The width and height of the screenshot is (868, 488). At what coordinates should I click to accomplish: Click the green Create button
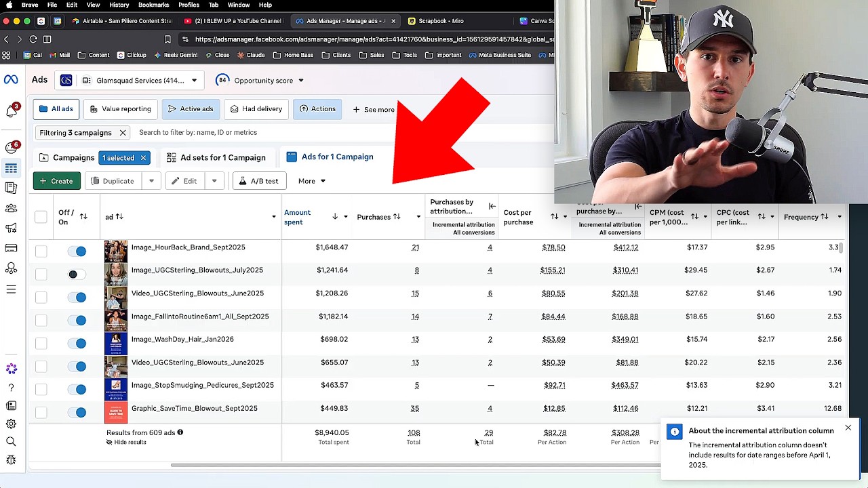[x=57, y=181]
